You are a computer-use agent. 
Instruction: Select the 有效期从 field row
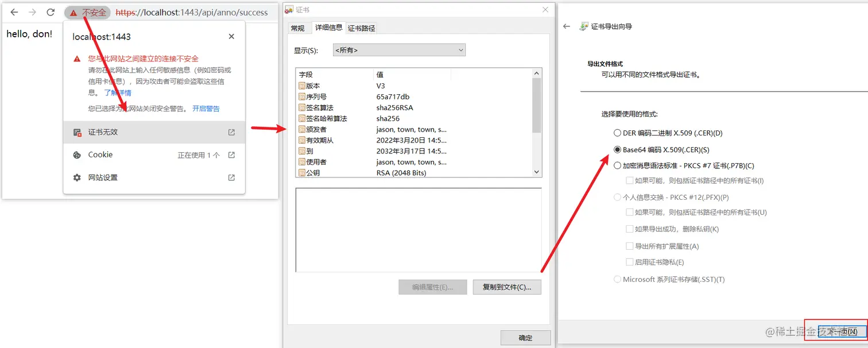coord(414,140)
